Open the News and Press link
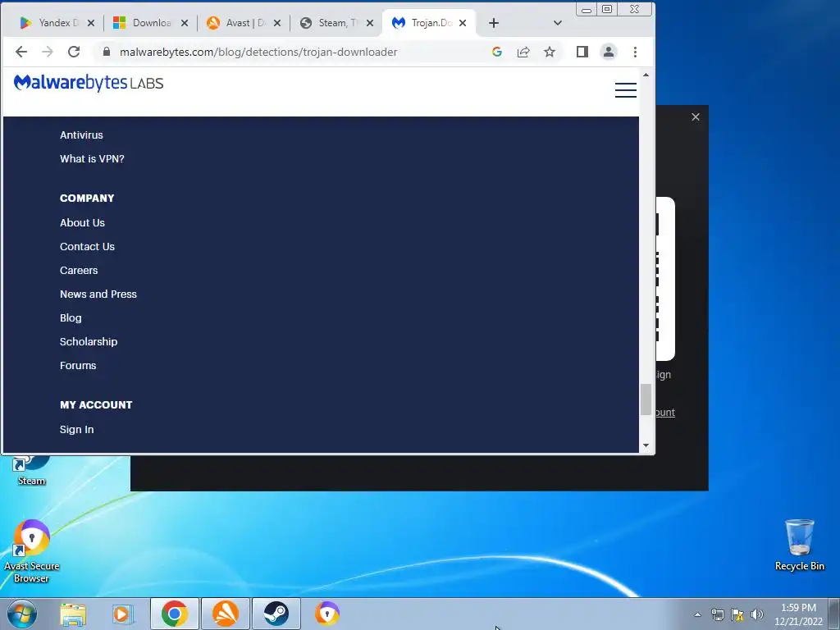 click(x=98, y=294)
